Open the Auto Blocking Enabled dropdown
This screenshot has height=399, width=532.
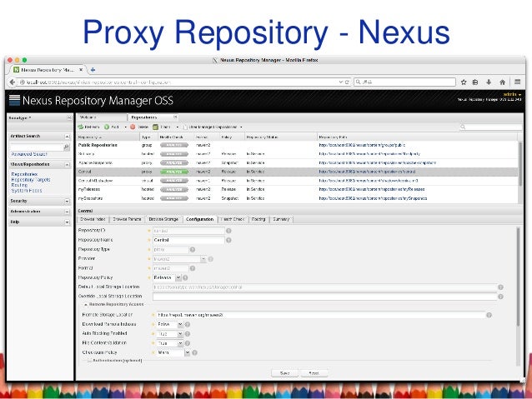(x=180, y=334)
